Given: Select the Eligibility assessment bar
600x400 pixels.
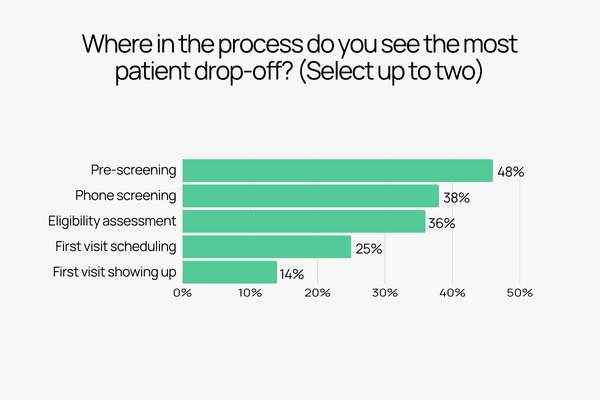Looking at the screenshot, I should [x=303, y=221].
